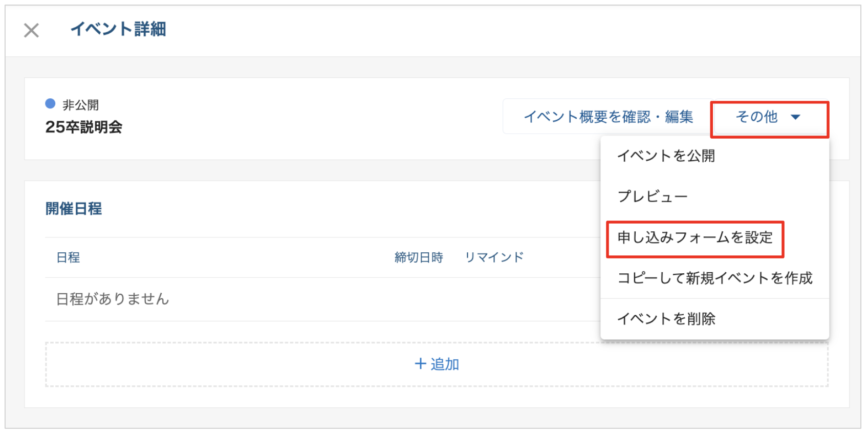Image resolution: width=868 pixels, height=436 pixels.
Task: Click the blue 非公開 status dot
Action: 50,104
